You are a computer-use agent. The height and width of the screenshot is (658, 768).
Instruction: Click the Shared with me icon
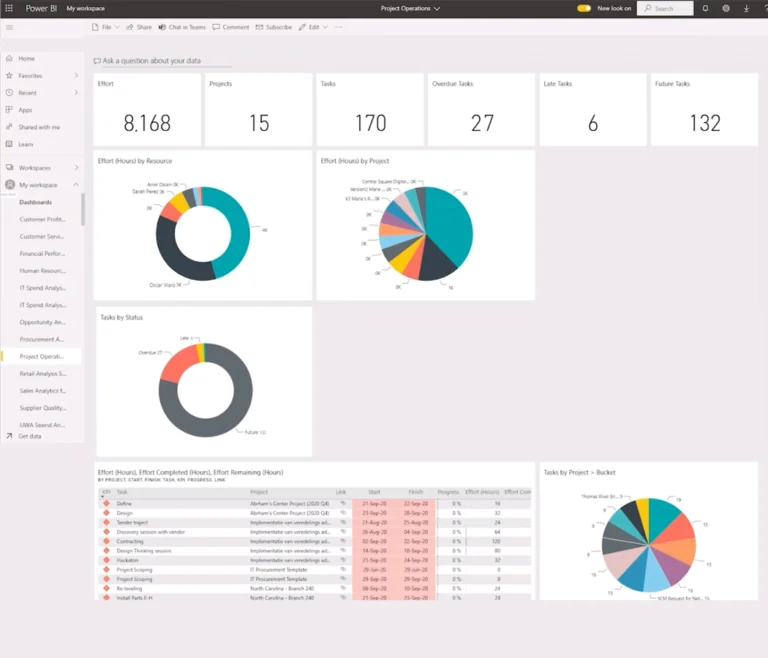tap(9, 127)
